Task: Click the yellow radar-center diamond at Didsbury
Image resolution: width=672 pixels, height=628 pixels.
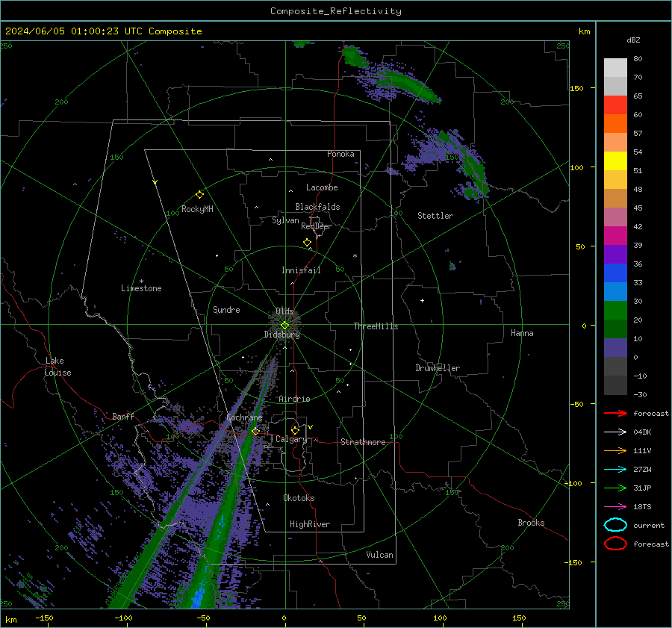Action: tap(284, 326)
